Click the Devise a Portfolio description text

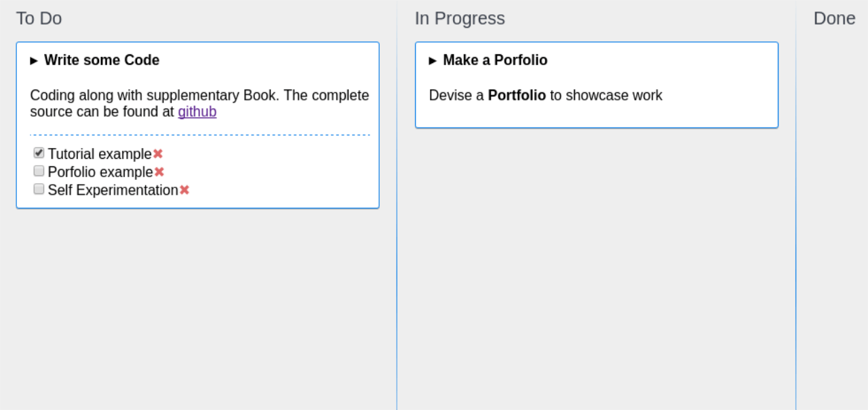pos(546,95)
